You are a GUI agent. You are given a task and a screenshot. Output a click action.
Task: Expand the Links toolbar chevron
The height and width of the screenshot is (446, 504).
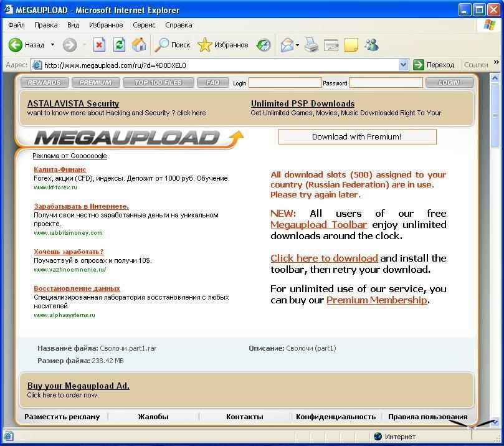pyautogui.click(x=497, y=62)
